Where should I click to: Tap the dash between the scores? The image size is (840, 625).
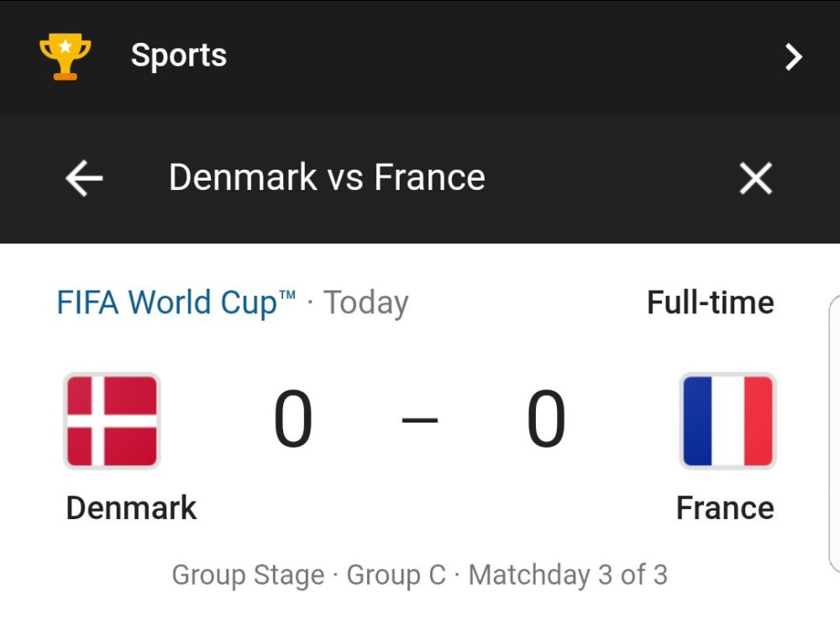coord(420,420)
